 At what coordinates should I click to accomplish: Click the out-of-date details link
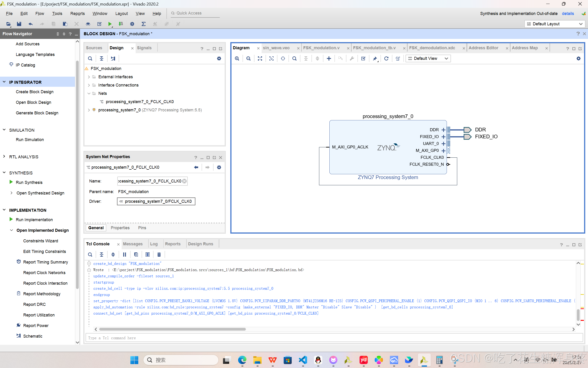[x=568, y=13]
